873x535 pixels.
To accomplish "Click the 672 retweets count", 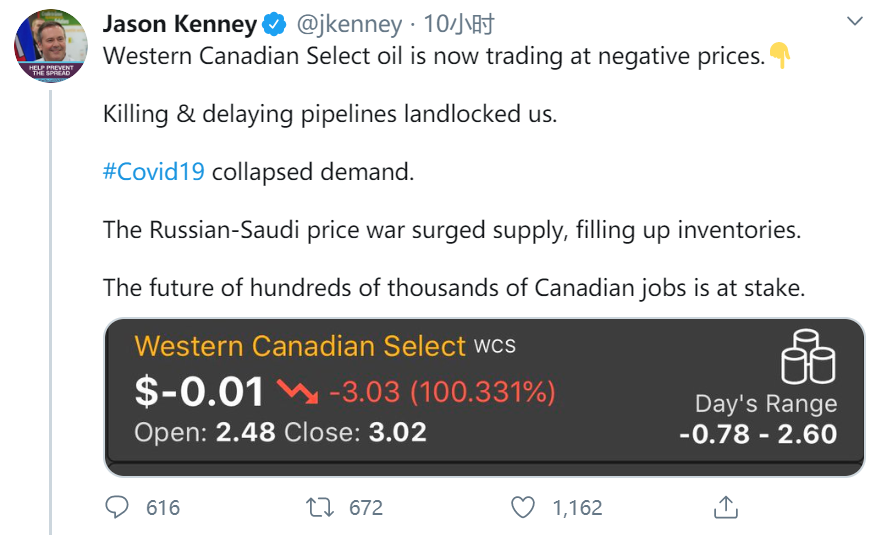I will [366, 508].
